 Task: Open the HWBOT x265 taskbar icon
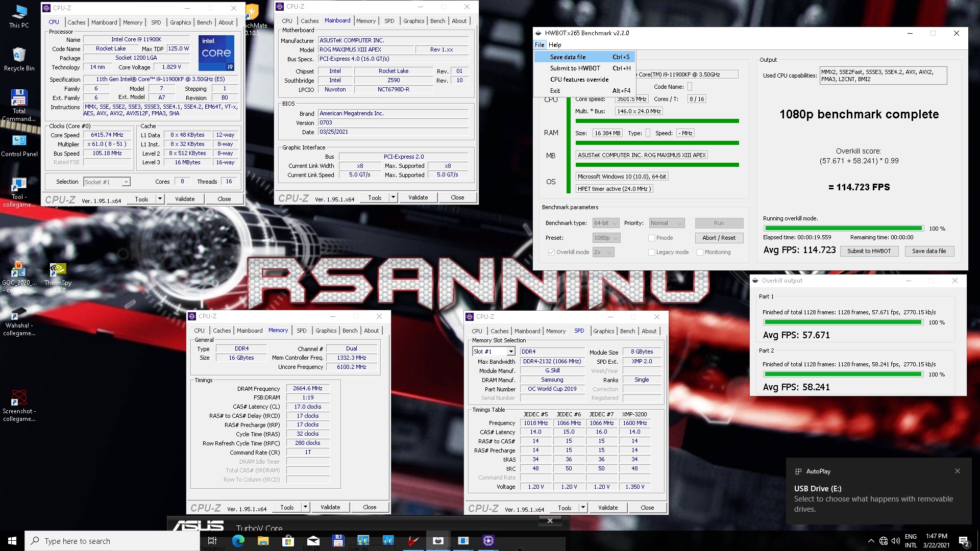pyautogui.click(x=438, y=541)
